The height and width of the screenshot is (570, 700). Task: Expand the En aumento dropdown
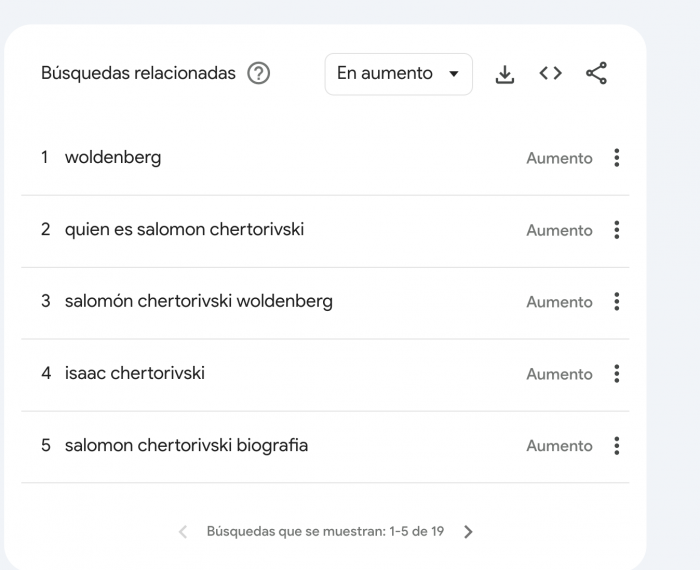point(398,74)
